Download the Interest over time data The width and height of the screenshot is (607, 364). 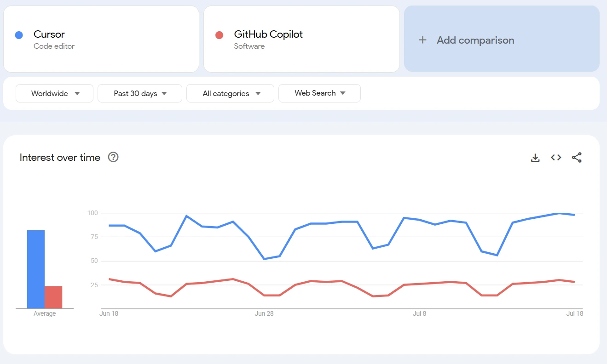[x=535, y=158]
